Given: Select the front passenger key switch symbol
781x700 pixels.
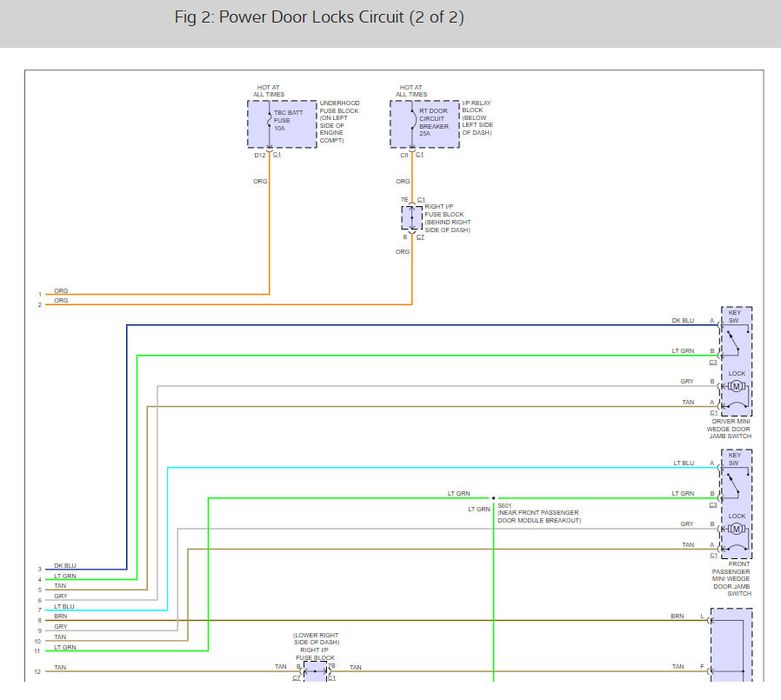Looking at the screenshot, I should click(x=736, y=483).
